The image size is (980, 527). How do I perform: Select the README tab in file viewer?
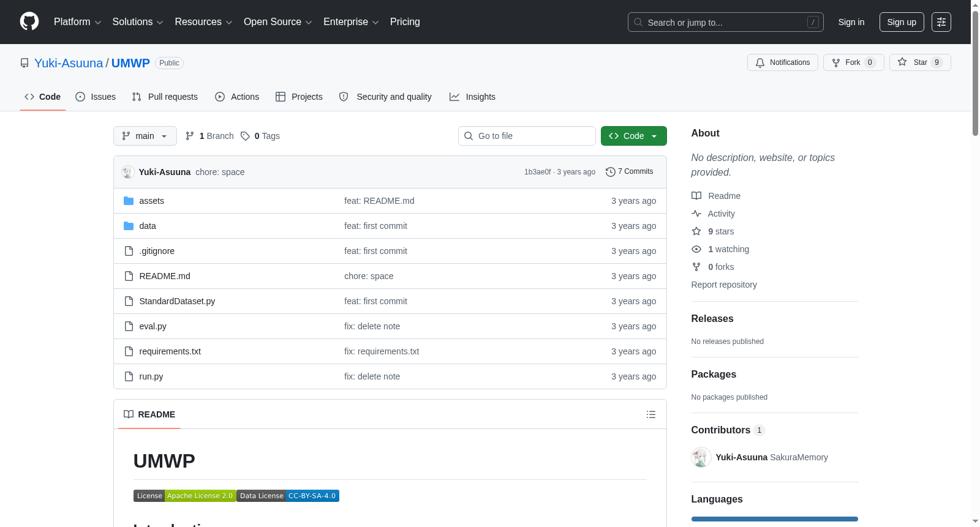(149, 414)
